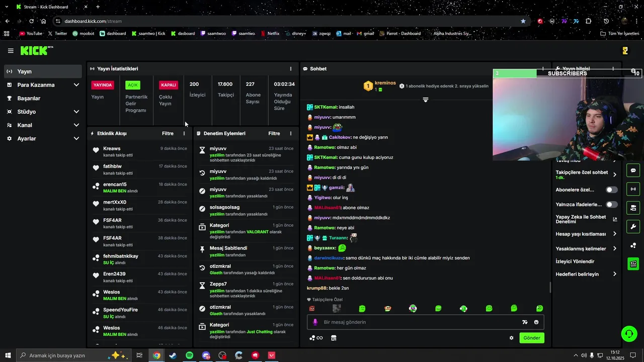The height and width of the screenshot is (362, 644).
Task: Reload the page in Chrome
Action: (x=31, y=21)
